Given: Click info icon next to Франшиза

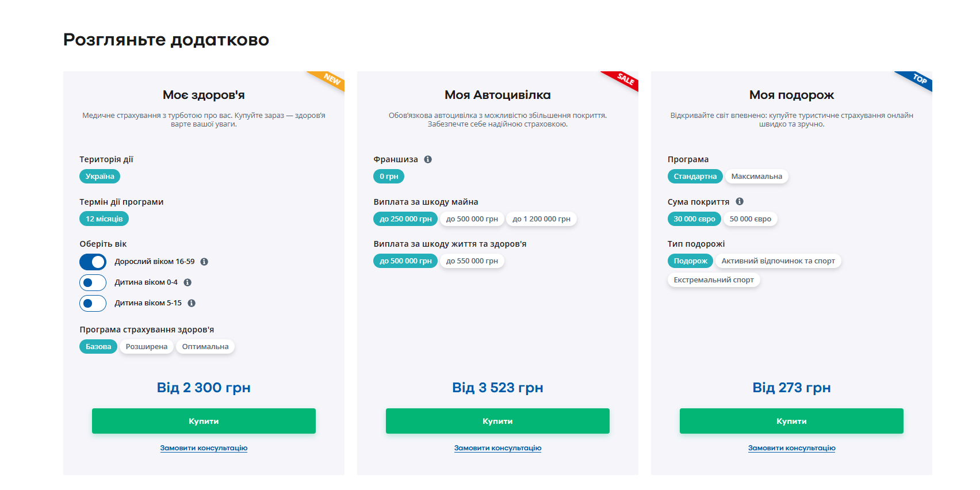Looking at the screenshot, I should (x=428, y=159).
